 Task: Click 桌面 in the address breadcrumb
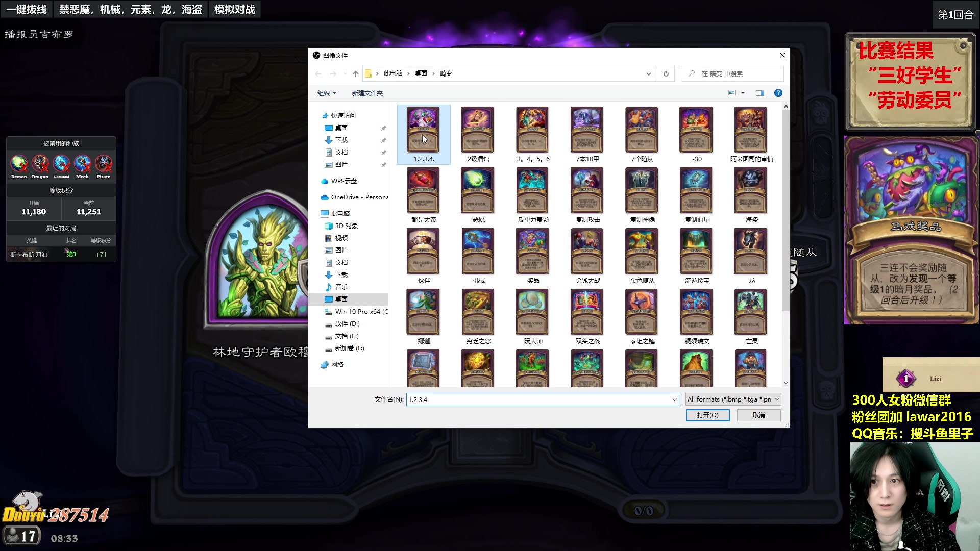point(421,73)
